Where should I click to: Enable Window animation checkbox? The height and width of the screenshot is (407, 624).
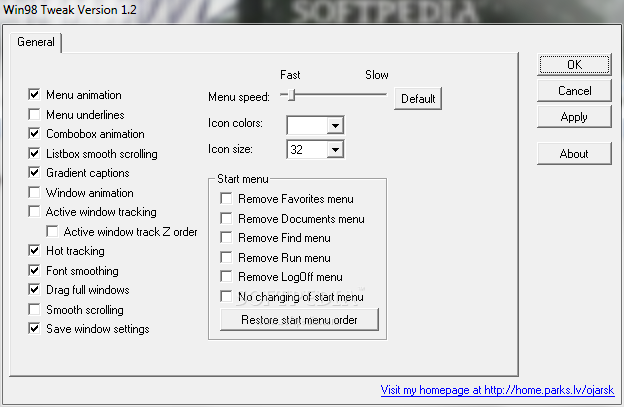click(x=34, y=193)
